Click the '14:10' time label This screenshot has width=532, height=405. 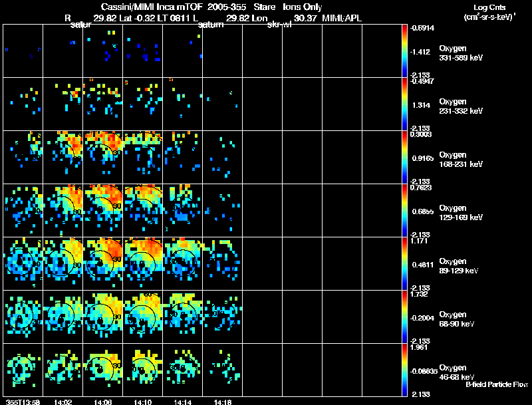pos(143,402)
